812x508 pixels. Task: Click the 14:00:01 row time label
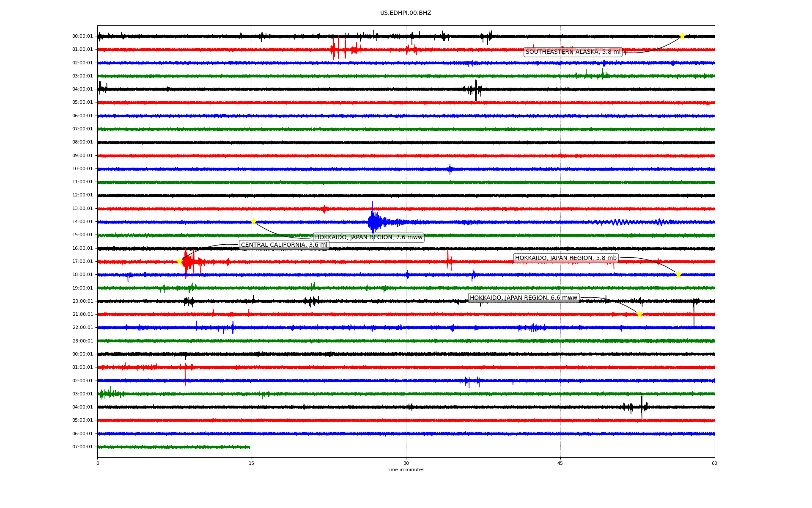click(x=82, y=222)
